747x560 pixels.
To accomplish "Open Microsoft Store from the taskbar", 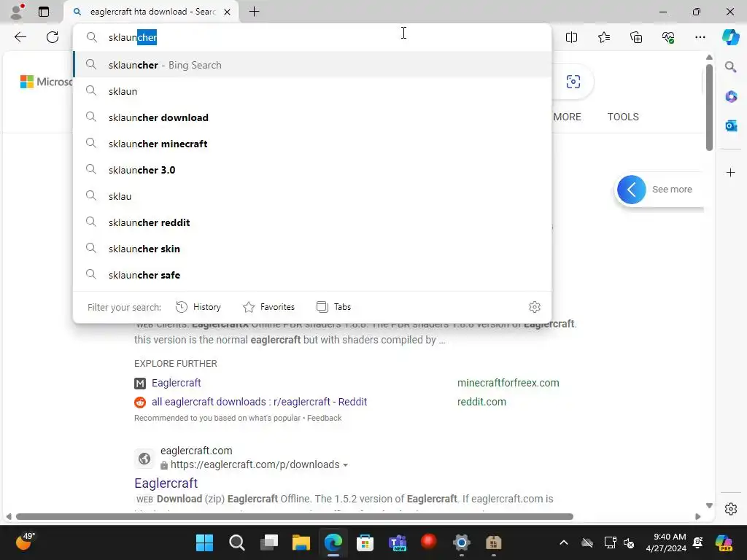I will (365, 542).
